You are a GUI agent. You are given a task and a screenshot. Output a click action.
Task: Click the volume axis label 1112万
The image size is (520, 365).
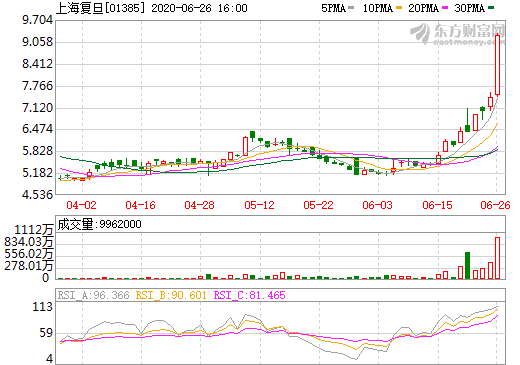point(34,230)
